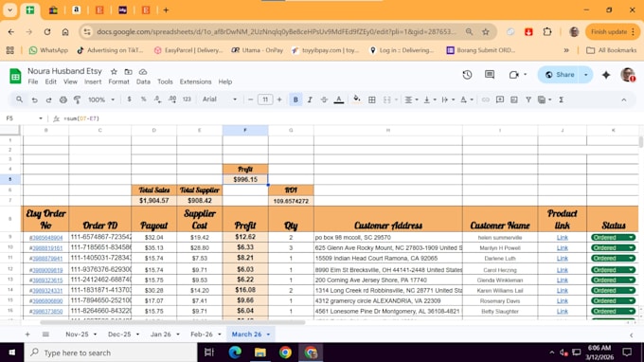The height and width of the screenshot is (362, 644).
Task: Toggle bold formatting
Action: (x=295, y=100)
